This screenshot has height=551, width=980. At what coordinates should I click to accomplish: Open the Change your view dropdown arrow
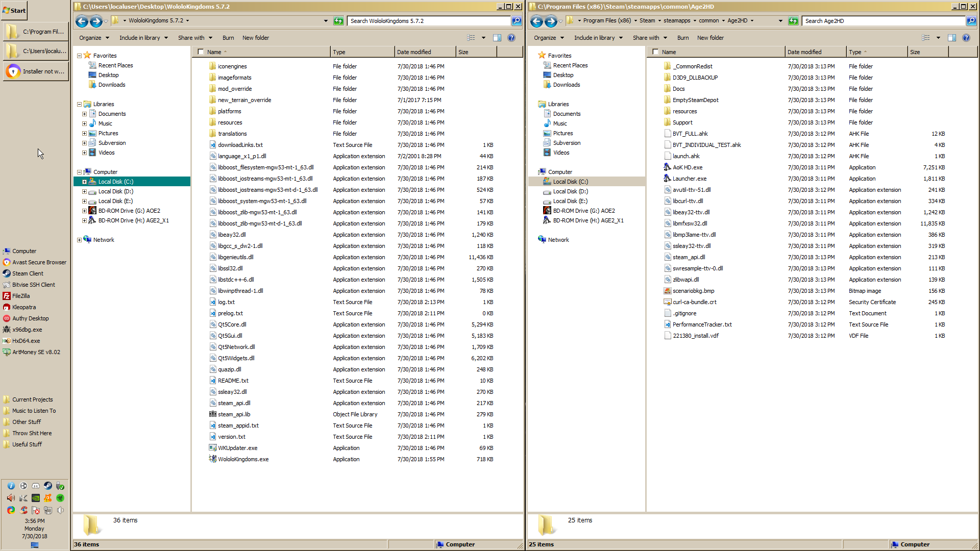click(x=482, y=37)
